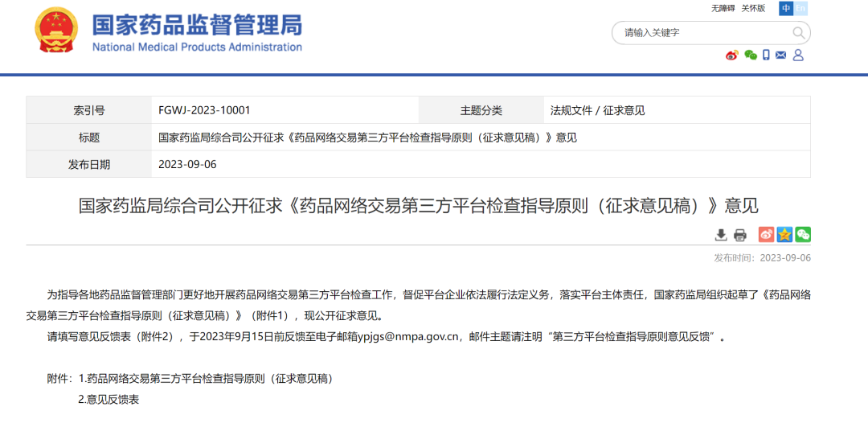Viewport: 868px width, 448px height.
Task: Share article to Weibo red icon
Action: pyautogui.click(x=766, y=235)
